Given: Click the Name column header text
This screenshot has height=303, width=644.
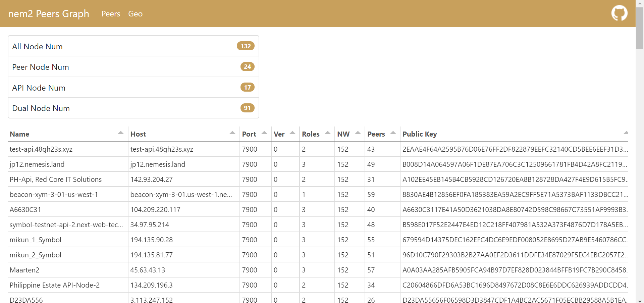Looking at the screenshot, I should tap(19, 134).
